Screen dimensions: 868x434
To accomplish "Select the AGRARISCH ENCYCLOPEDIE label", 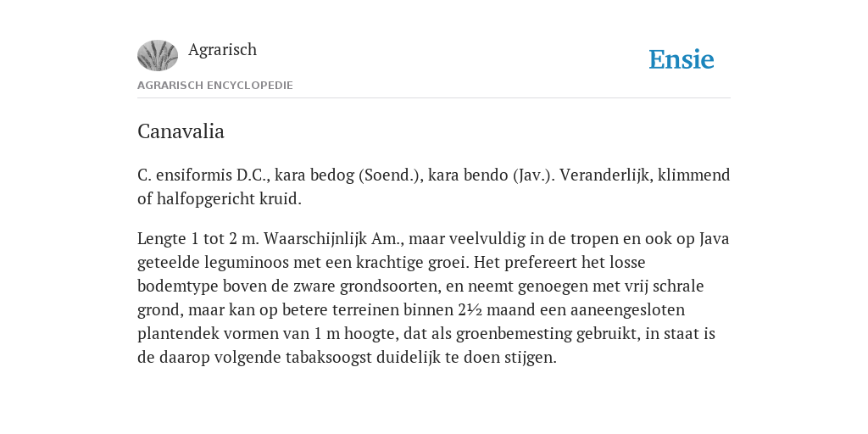I will (x=214, y=86).
